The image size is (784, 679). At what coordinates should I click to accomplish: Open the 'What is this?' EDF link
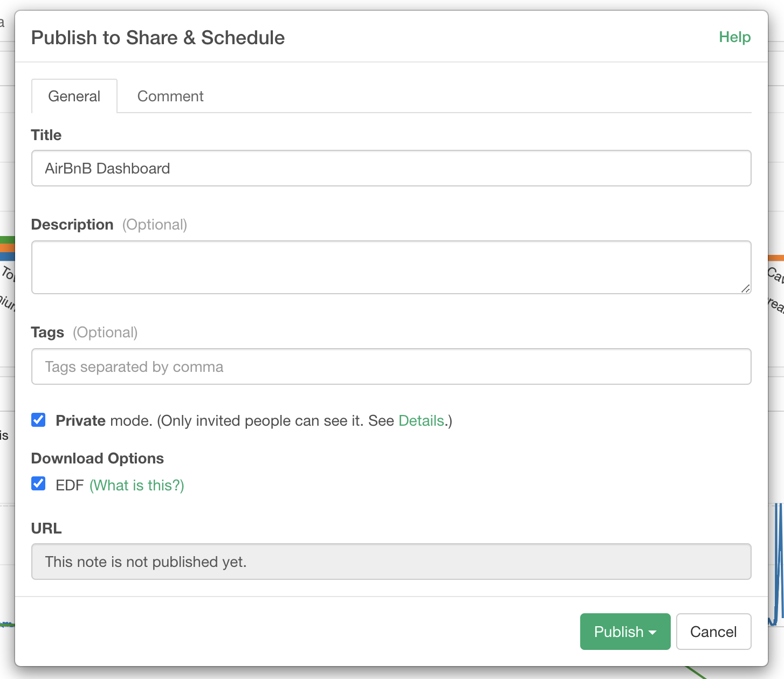137,486
